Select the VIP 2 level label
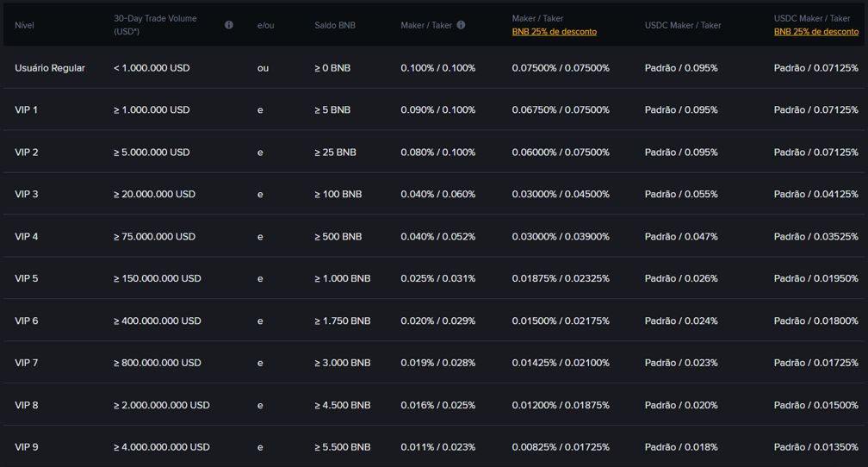This screenshot has height=467, width=868. pyautogui.click(x=27, y=153)
